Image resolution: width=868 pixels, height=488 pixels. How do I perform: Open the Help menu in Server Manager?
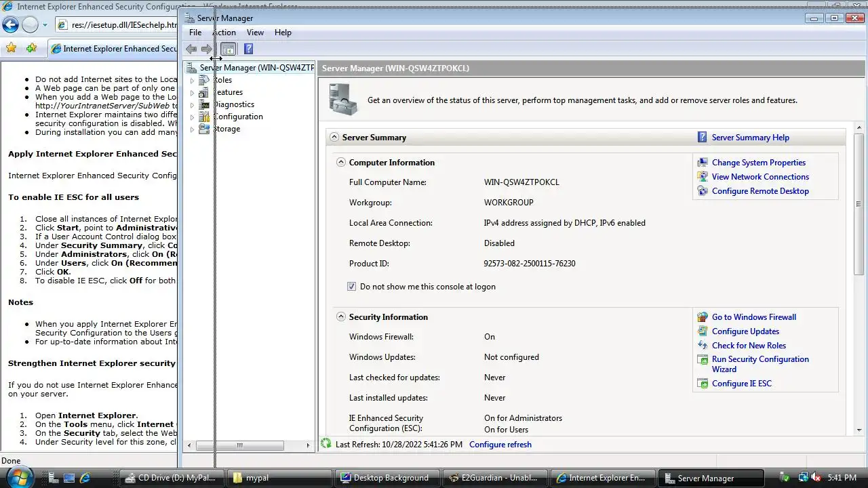[283, 33]
